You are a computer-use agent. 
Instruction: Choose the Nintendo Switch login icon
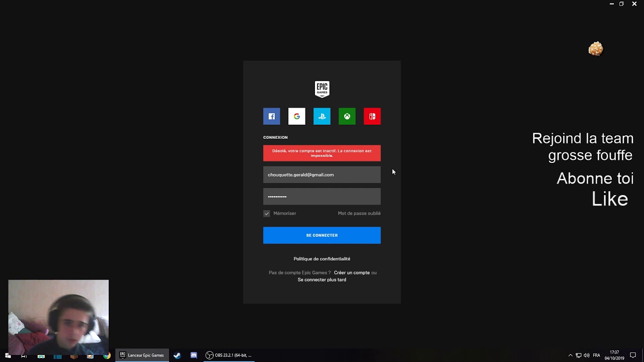click(372, 116)
